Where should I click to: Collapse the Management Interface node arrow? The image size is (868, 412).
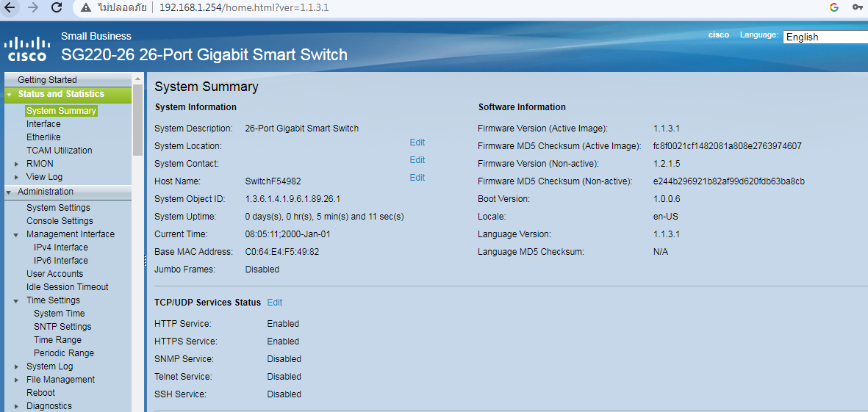click(17, 234)
